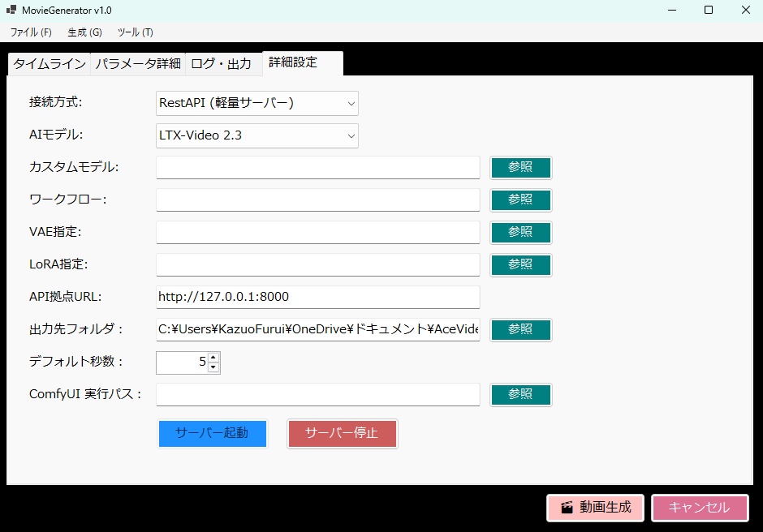
Task: Click the 出力先フォルダ path field
Action: point(317,330)
